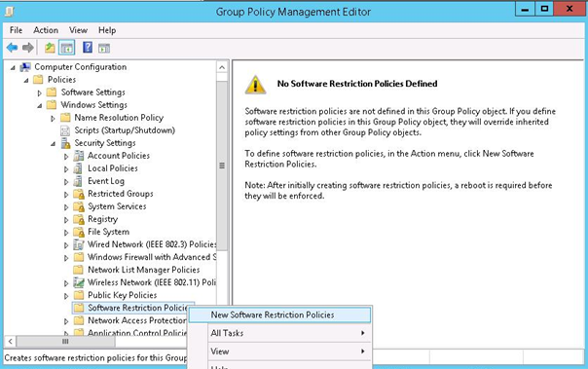Close the Group Policy Management Editor window

tap(570, 9)
